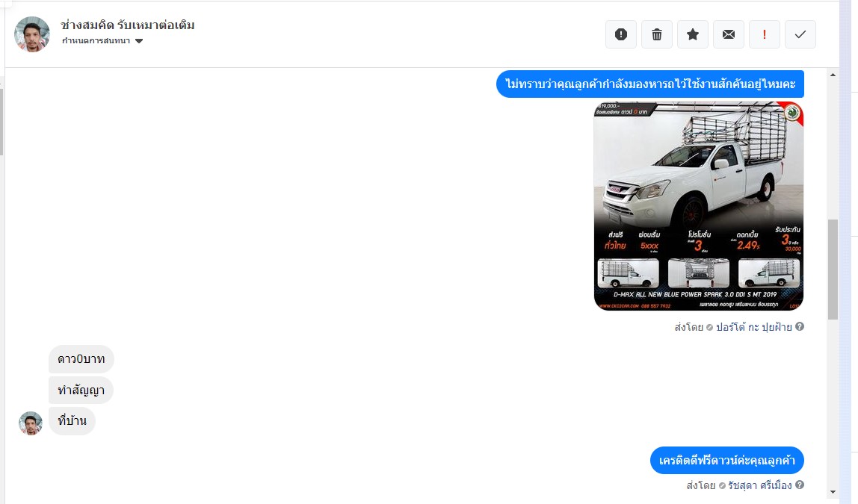Image resolution: width=858 pixels, height=504 pixels.
Task: Expand the กำหนดการสนทนา dropdown arrow
Action: click(x=139, y=41)
